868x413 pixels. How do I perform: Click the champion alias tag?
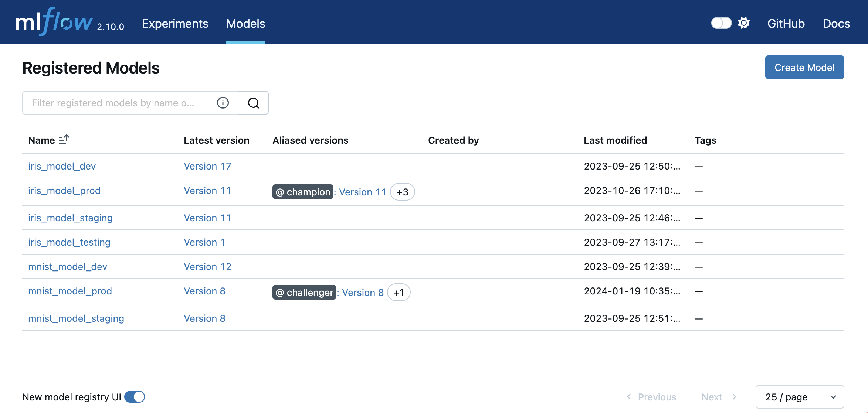(x=302, y=192)
